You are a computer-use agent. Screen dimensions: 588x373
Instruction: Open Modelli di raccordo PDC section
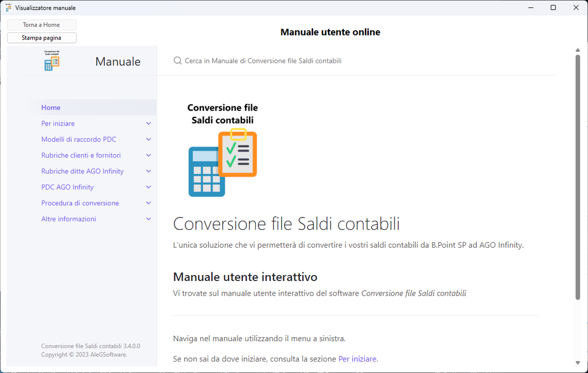(x=79, y=139)
